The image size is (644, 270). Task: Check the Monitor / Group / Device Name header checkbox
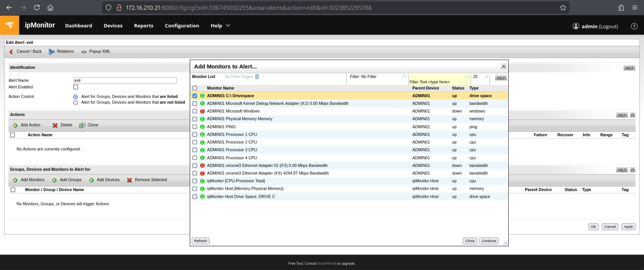click(x=13, y=190)
